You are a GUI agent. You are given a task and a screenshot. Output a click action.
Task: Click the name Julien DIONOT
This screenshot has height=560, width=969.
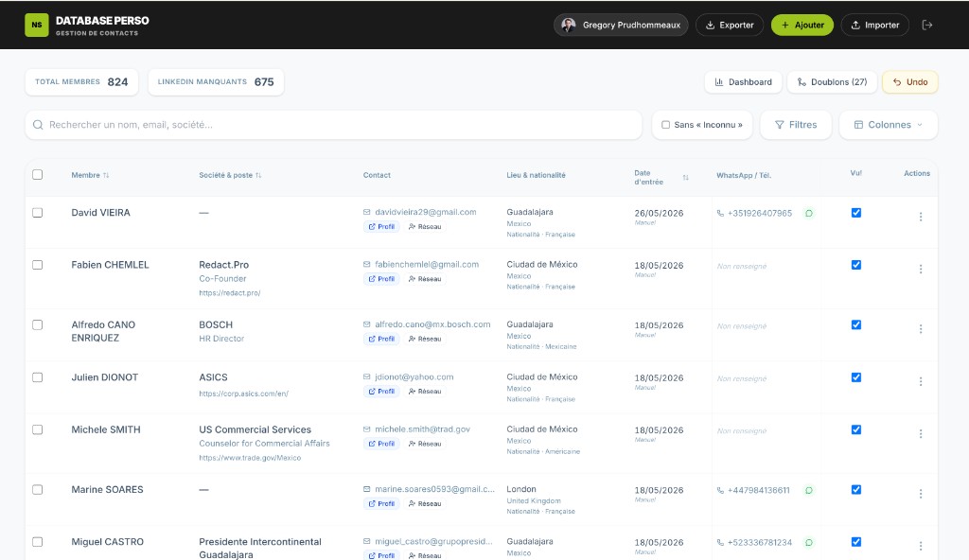[104, 377]
